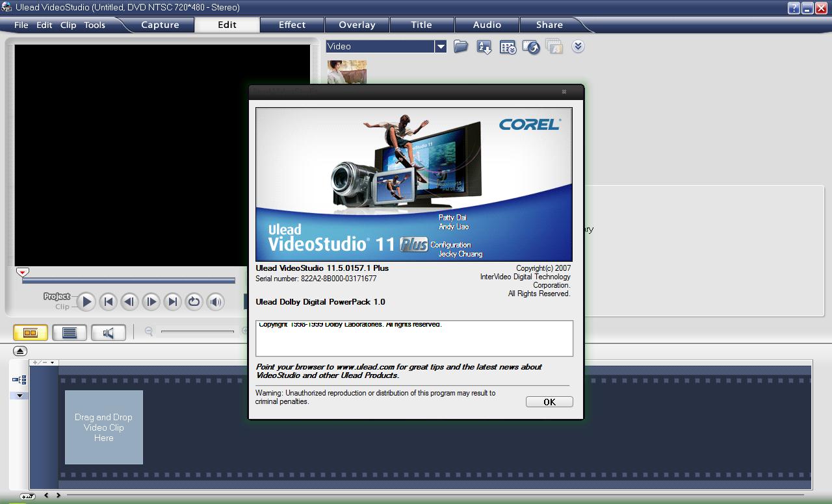Open library options with the grid icon

point(507,46)
